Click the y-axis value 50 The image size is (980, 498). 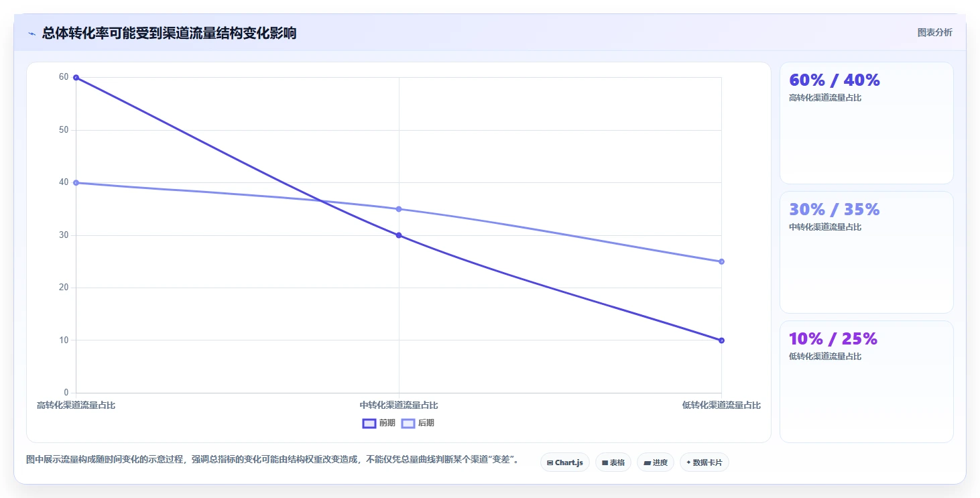click(64, 130)
